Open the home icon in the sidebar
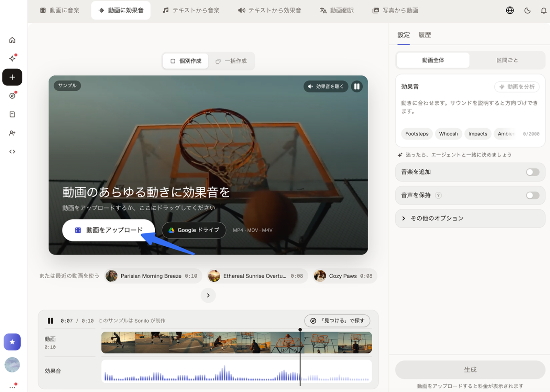The image size is (550, 392). [x=12, y=40]
